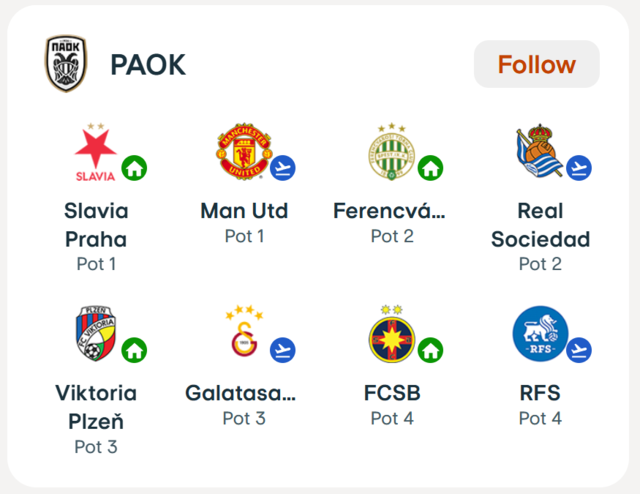The width and height of the screenshot is (640, 494).
Task: Click the home icon beside Slavia Praha
Action: (x=134, y=168)
